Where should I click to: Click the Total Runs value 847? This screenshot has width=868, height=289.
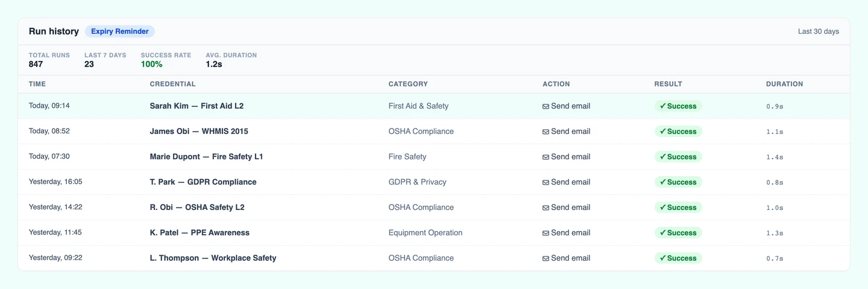(36, 64)
